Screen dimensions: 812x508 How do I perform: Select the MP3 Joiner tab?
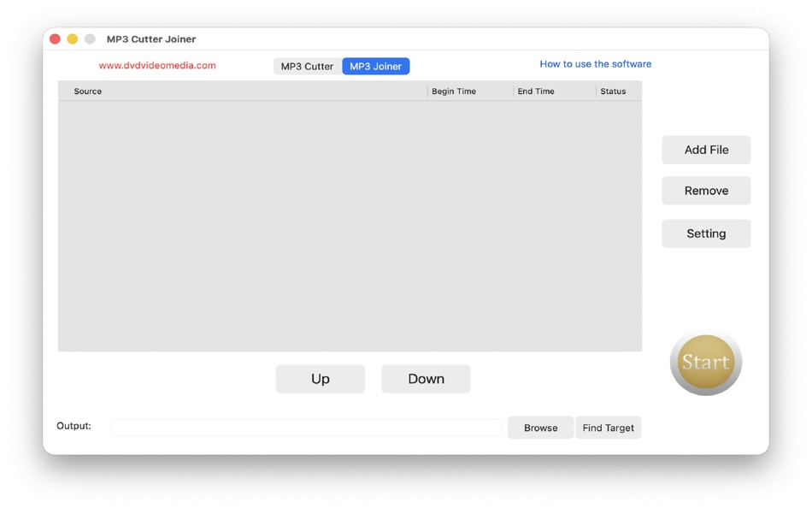(x=375, y=66)
